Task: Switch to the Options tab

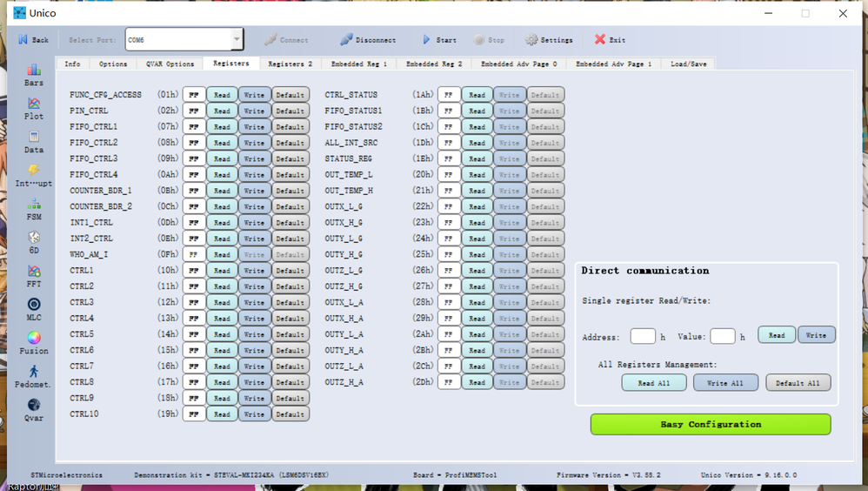Action: coord(113,64)
